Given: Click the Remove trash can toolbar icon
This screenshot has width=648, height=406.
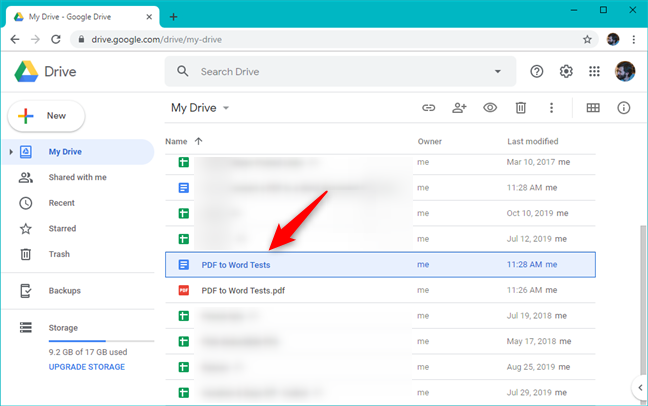Looking at the screenshot, I should pyautogui.click(x=521, y=108).
